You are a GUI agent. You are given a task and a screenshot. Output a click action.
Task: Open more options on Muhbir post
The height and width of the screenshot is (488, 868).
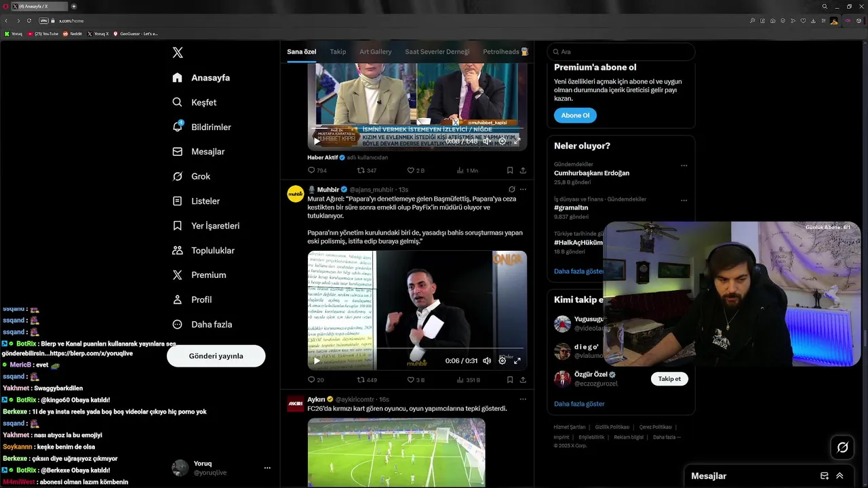[523, 189]
